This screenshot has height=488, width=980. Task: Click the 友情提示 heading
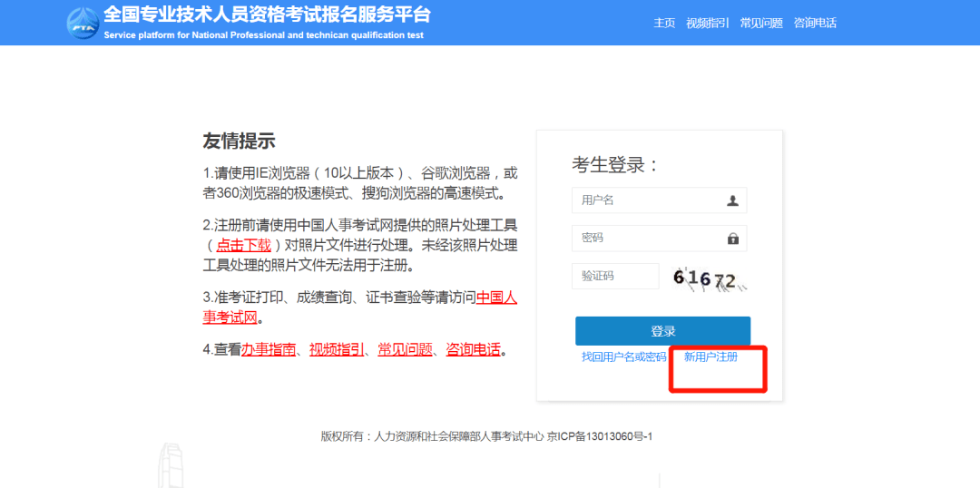point(239,142)
